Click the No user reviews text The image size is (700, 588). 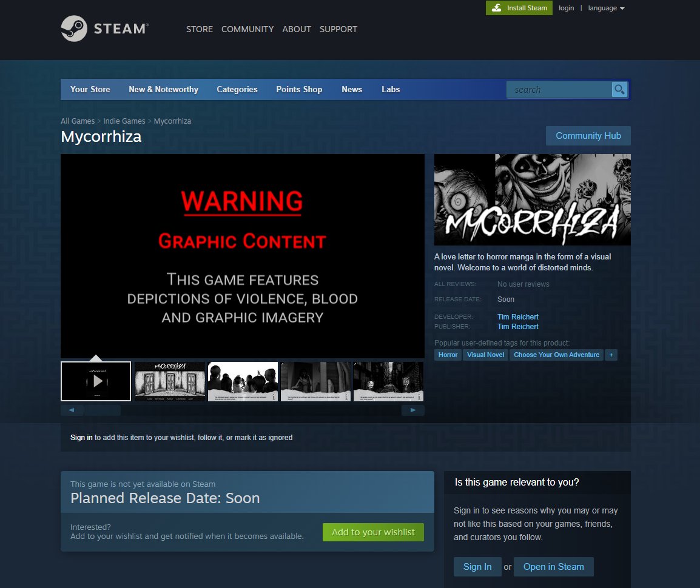coord(523,284)
